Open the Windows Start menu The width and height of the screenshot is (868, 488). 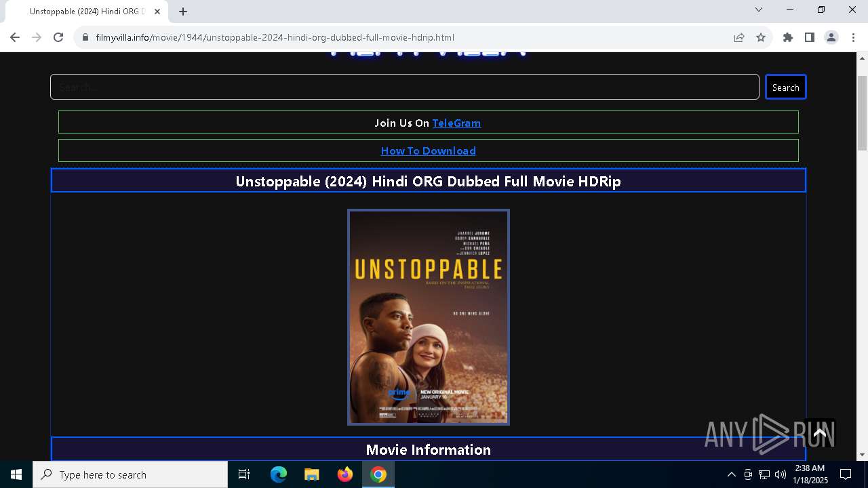tap(16, 474)
